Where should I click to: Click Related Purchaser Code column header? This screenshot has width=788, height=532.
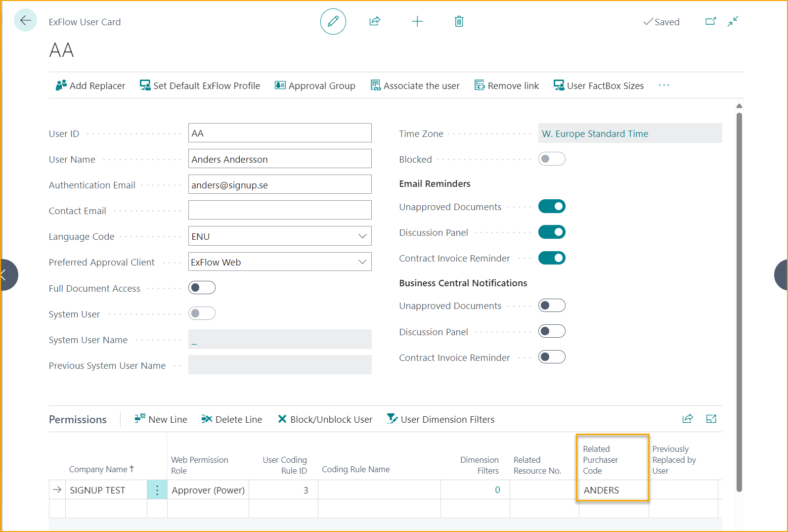[601, 460]
